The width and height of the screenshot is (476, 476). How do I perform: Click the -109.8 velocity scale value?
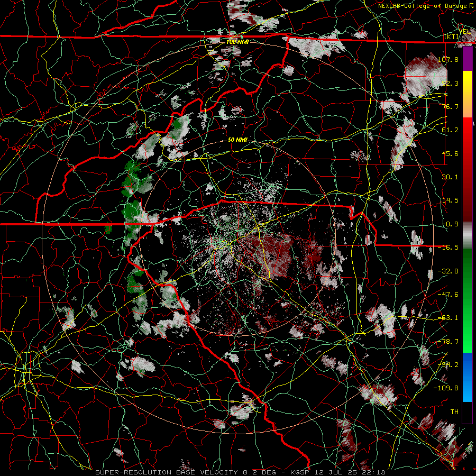(x=446, y=388)
